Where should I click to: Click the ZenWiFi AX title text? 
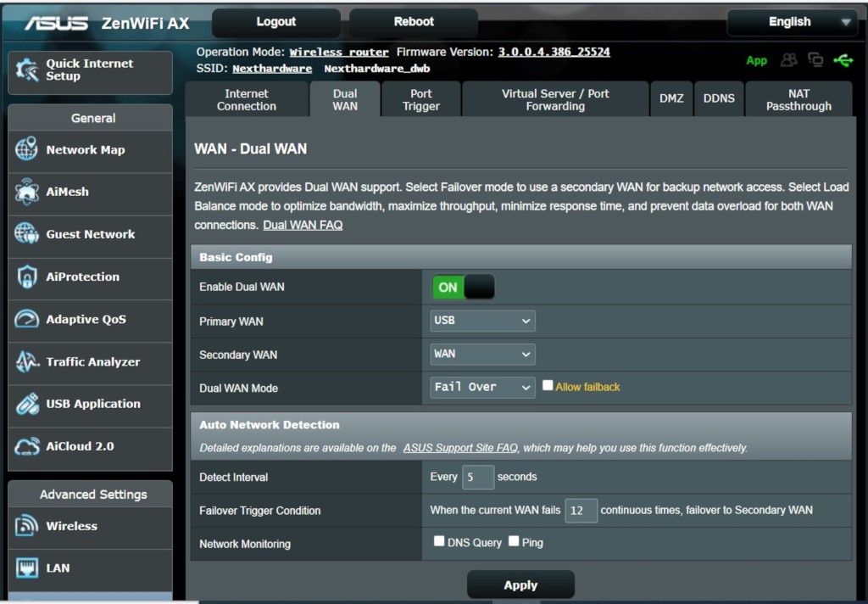[146, 23]
